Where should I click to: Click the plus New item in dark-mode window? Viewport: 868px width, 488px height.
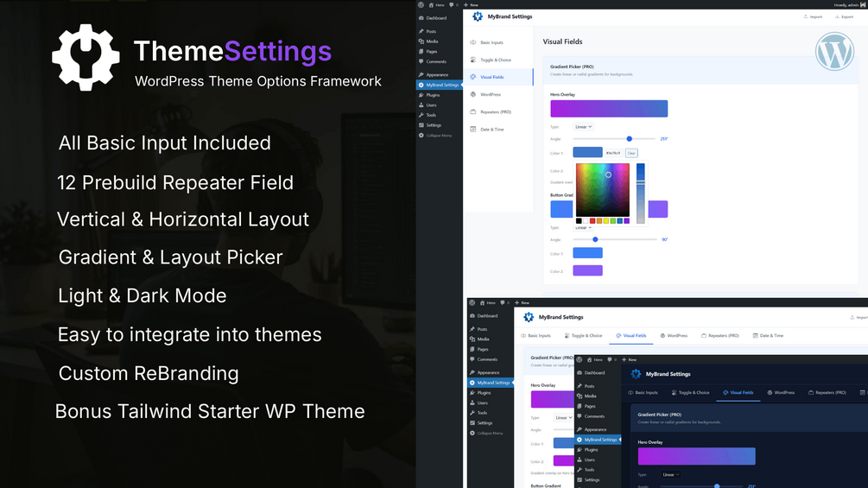point(629,359)
